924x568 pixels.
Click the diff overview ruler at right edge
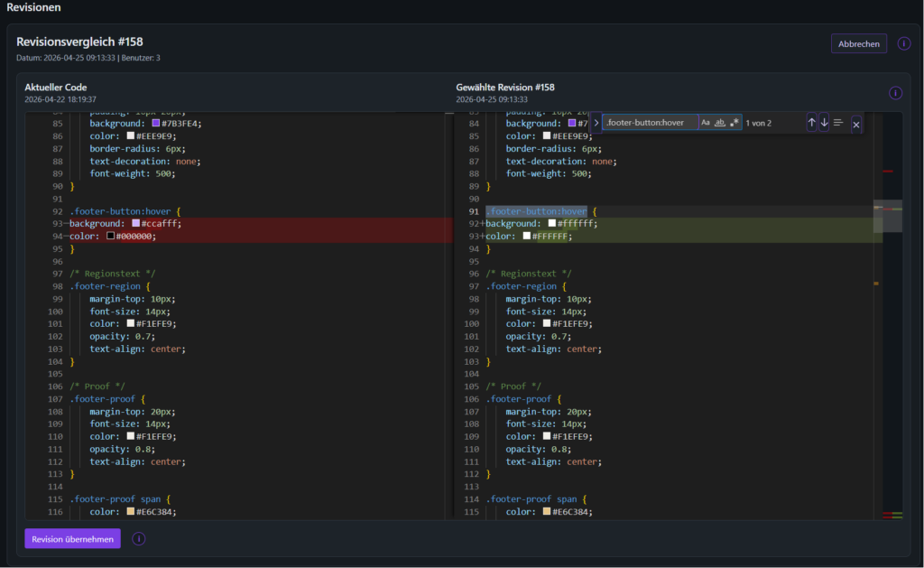click(x=892, y=315)
